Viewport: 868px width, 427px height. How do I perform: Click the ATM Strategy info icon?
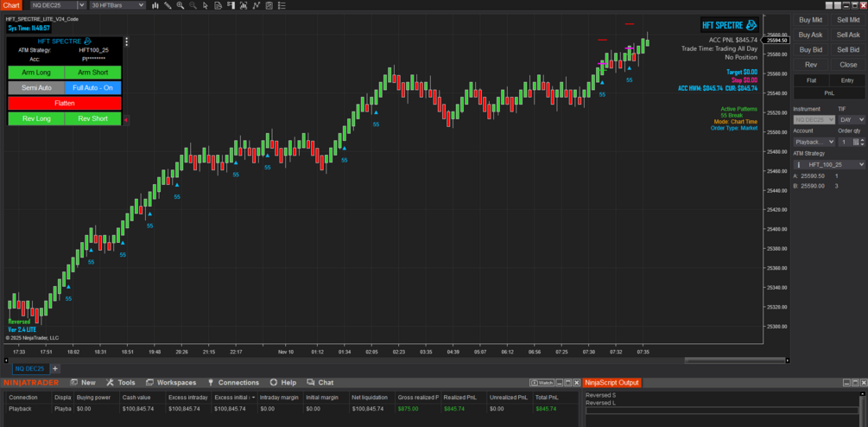pyautogui.click(x=798, y=165)
